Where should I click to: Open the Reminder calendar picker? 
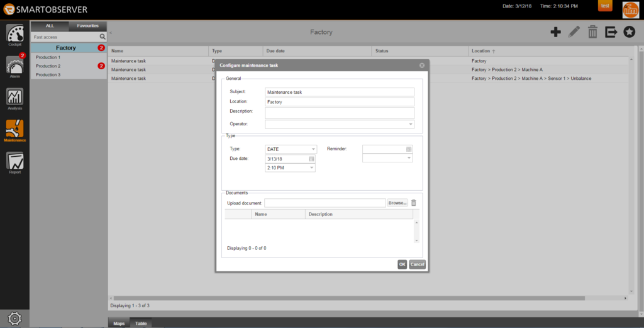coord(409,149)
